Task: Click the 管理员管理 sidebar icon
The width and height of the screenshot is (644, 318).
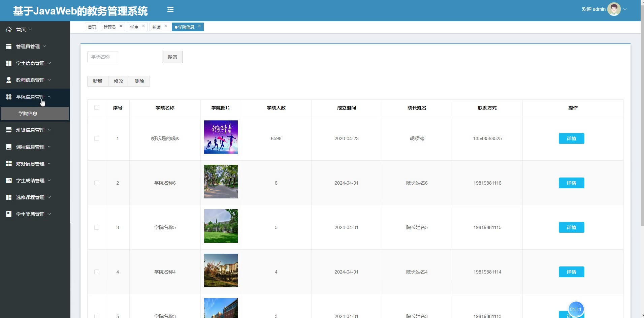Action: pyautogui.click(x=9, y=46)
